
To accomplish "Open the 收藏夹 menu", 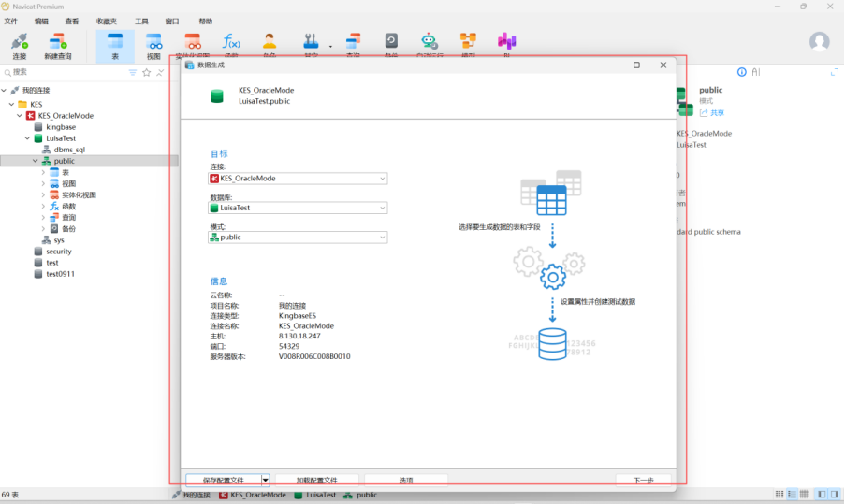I will pos(107,21).
